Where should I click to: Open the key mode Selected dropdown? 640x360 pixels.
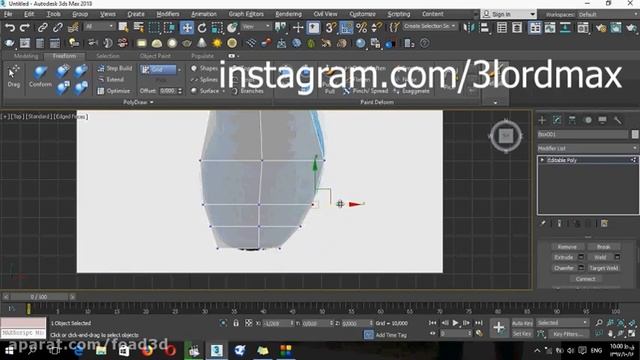tap(562, 323)
